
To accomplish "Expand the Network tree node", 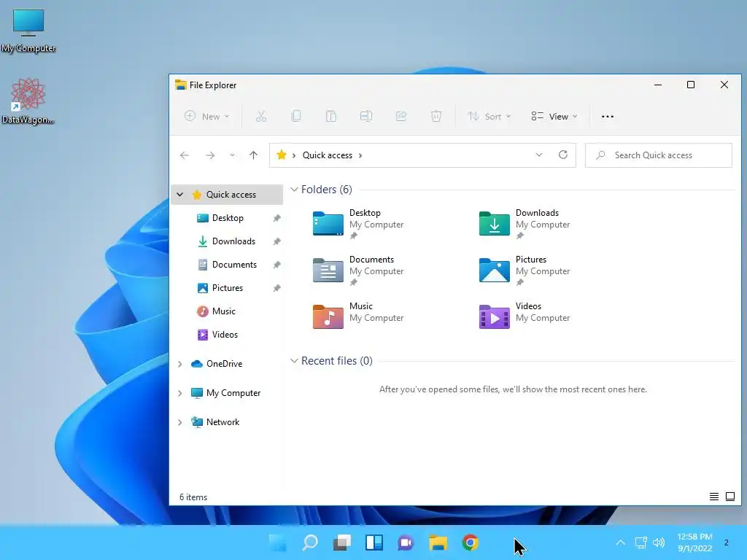I will (x=179, y=422).
